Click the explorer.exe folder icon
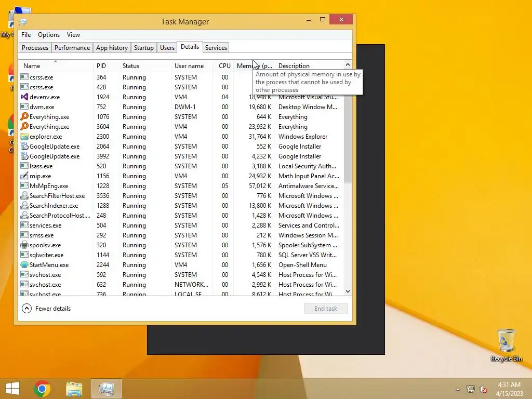This screenshot has height=399, width=532. click(x=24, y=137)
